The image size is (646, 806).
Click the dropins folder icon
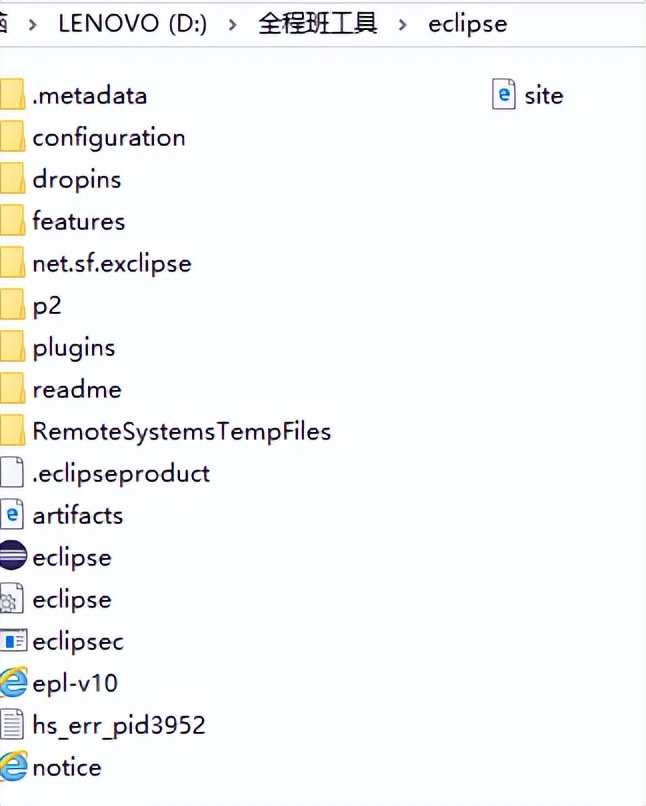click(x=13, y=179)
